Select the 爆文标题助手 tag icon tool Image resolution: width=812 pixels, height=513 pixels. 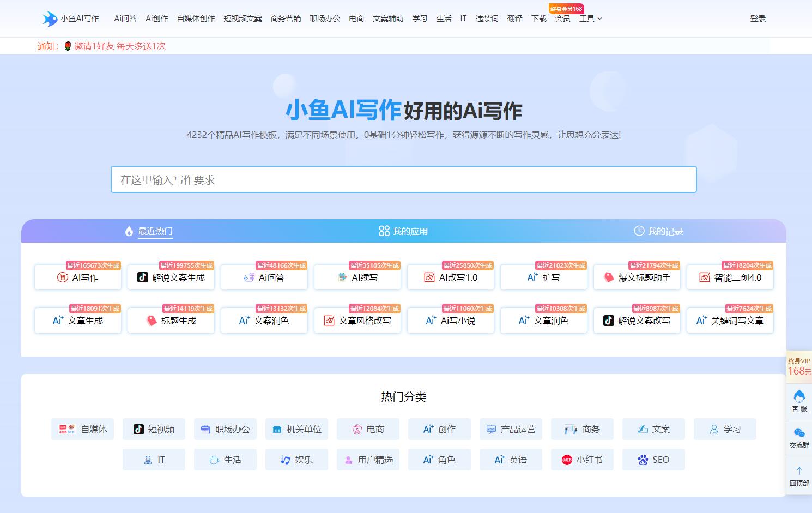[637, 277]
